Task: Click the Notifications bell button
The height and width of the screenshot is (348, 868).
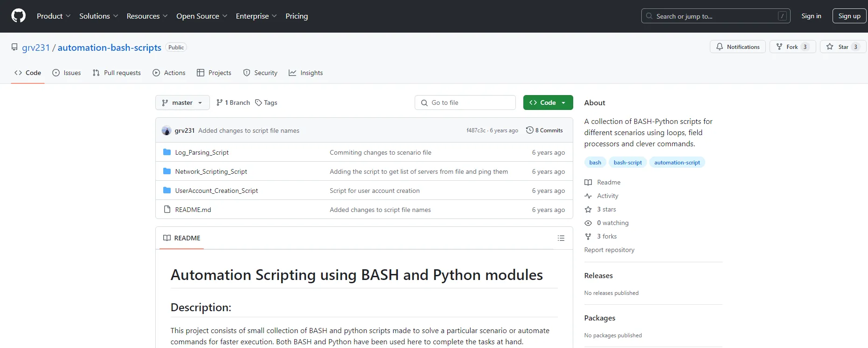Action: pos(737,47)
